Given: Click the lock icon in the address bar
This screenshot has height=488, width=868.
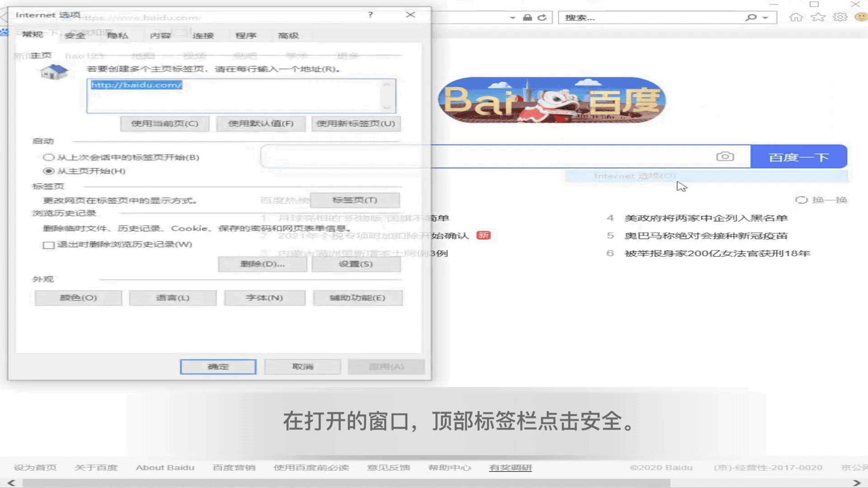Looking at the screenshot, I should point(528,17).
